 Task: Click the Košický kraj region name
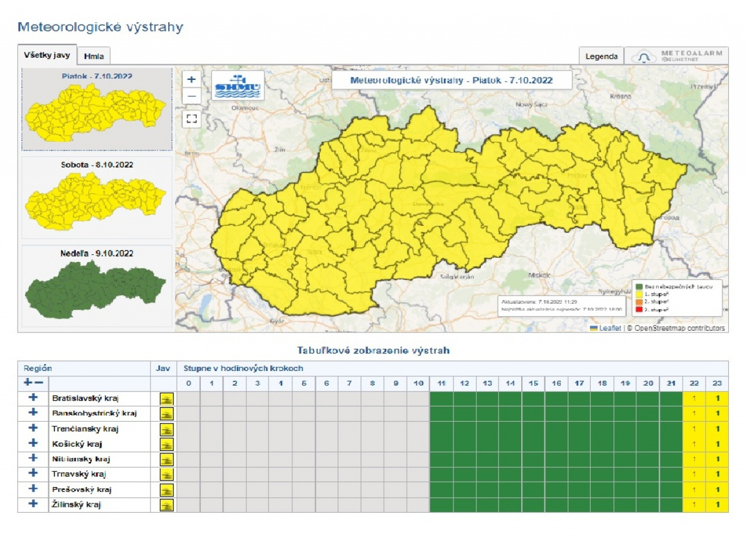click(77, 444)
